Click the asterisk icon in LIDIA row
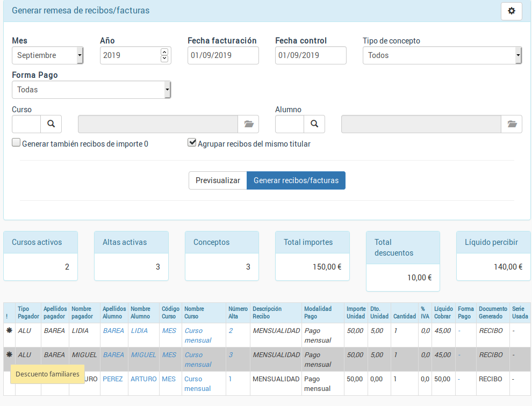 pos(9,330)
